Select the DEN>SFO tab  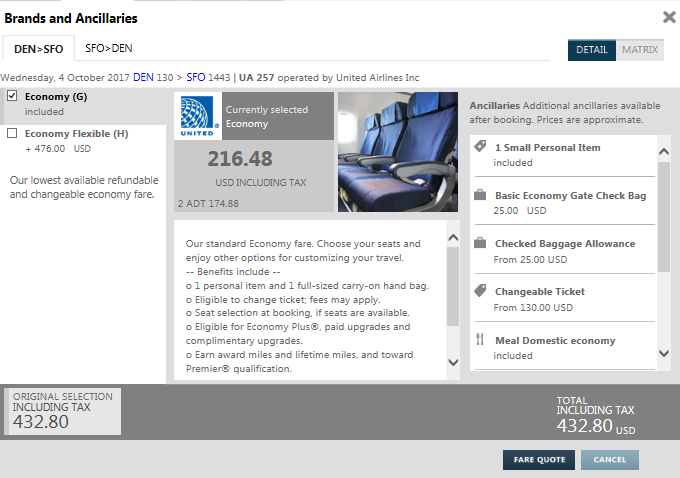39,49
